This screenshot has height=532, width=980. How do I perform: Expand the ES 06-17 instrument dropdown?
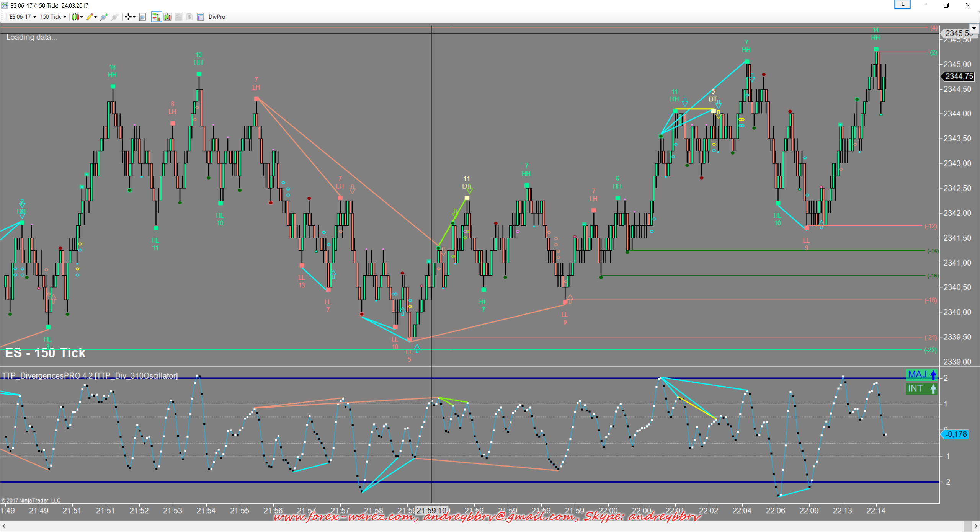(22, 17)
